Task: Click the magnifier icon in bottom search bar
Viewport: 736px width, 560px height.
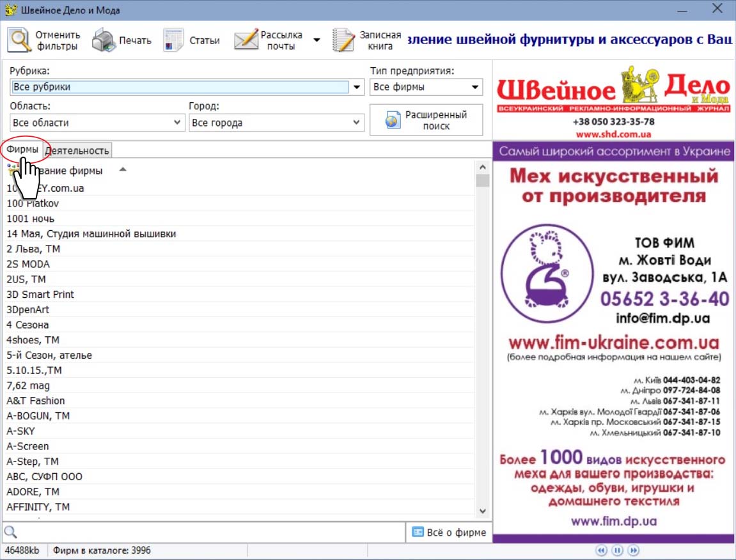Action: click(x=10, y=533)
